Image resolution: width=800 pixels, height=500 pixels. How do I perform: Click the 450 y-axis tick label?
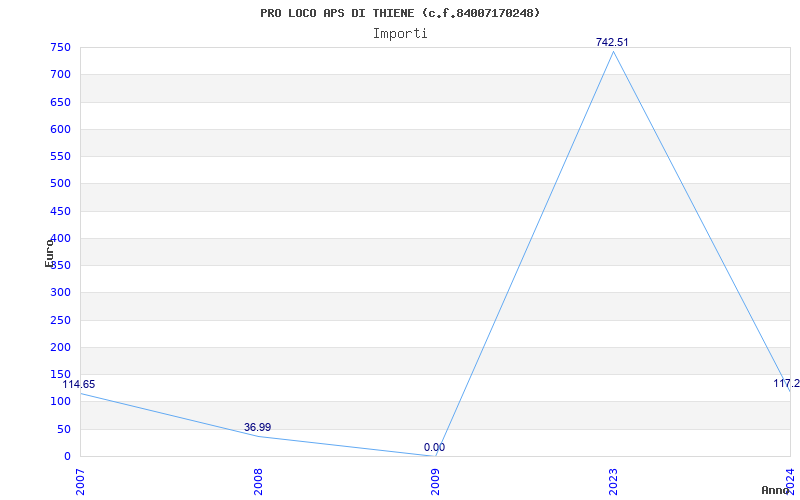tap(60, 211)
